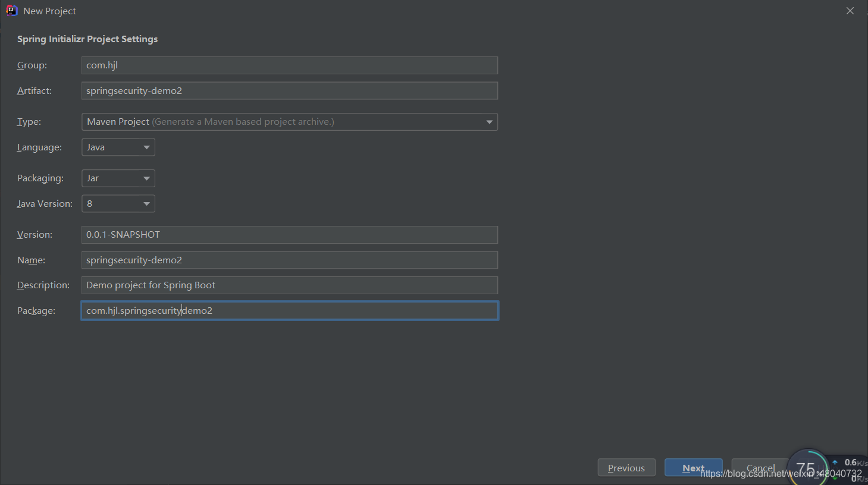
Task: Click the Next button
Action: tap(693, 468)
